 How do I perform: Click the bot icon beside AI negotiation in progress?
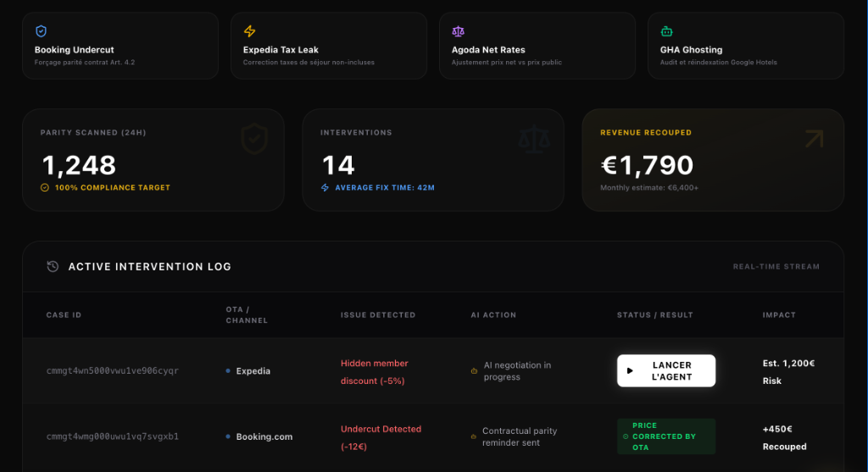point(474,371)
